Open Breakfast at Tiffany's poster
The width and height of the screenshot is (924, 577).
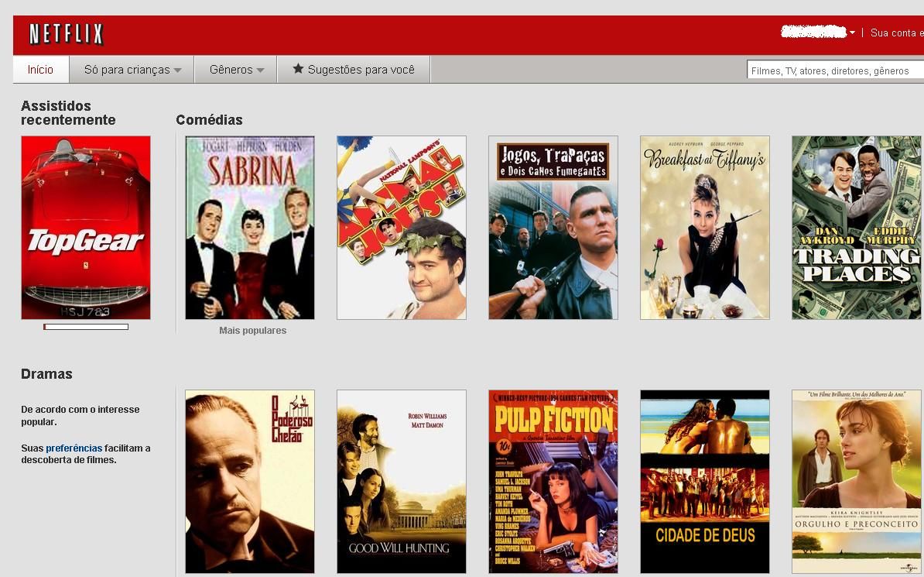coord(705,228)
